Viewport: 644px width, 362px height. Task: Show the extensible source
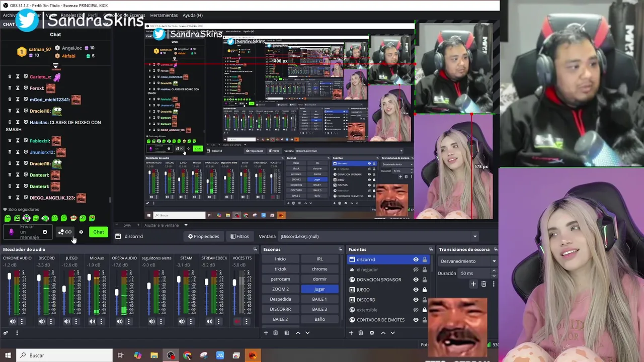point(416,310)
